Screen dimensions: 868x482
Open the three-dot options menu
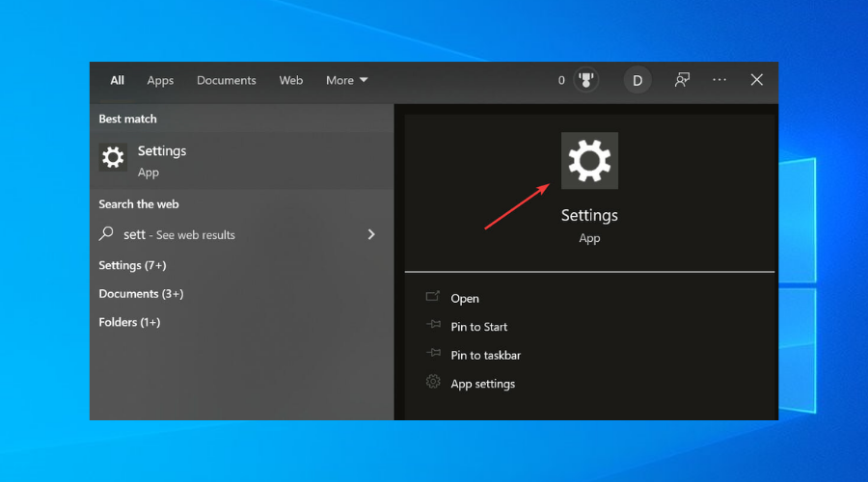click(719, 81)
